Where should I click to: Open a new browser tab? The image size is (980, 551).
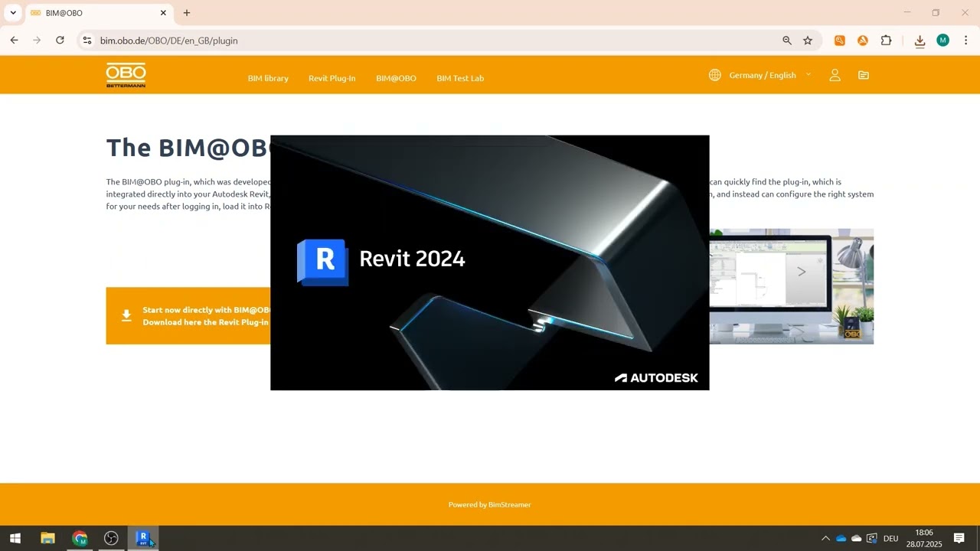click(187, 13)
